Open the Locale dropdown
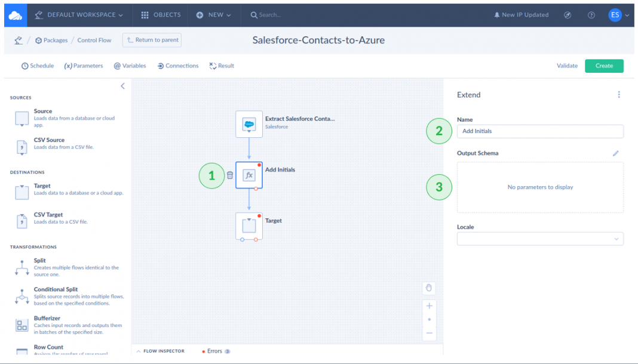This screenshot has height=364, width=638. coord(540,239)
